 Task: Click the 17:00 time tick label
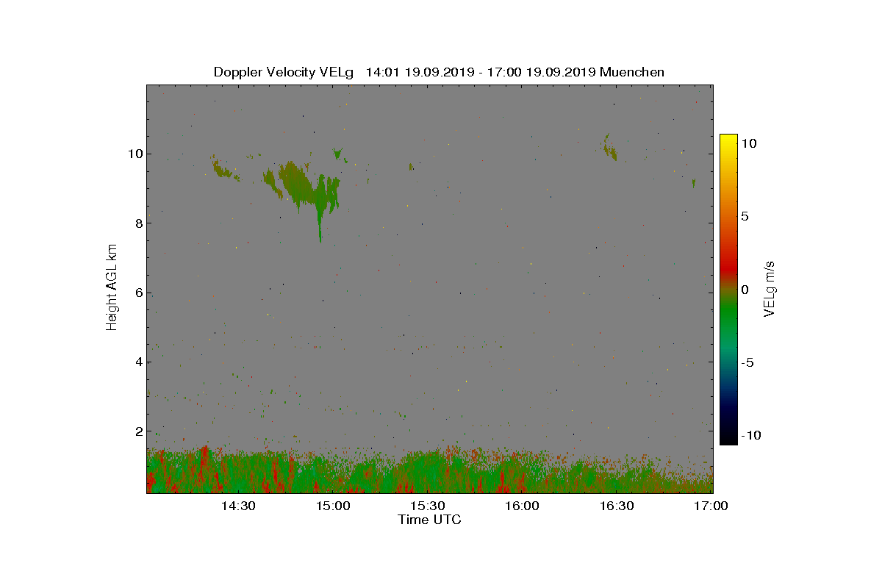click(x=711, y=506)
